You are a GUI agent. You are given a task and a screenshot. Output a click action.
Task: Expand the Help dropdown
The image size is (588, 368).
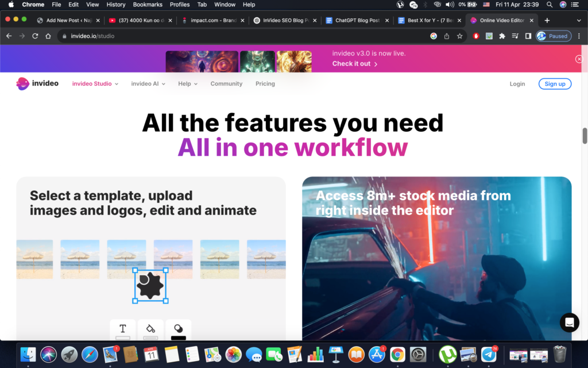tap(187, 83)
